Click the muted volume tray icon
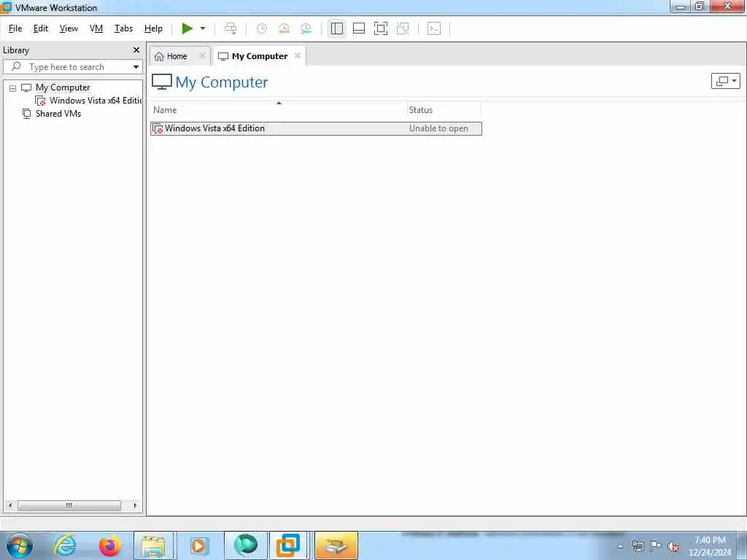Screen dimensions: 747x560 coord(673,546)
